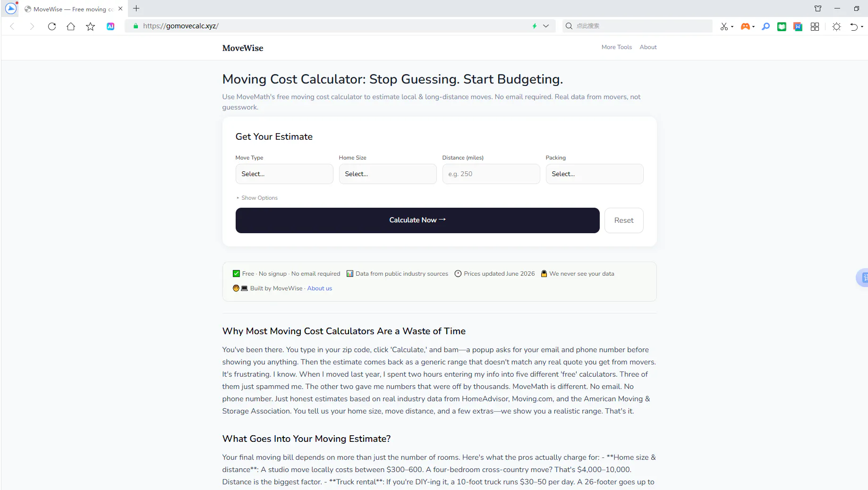This screenshot has height=490, width=868.
Task: Click the green checkmark Free icon
Action: point(236,274)
